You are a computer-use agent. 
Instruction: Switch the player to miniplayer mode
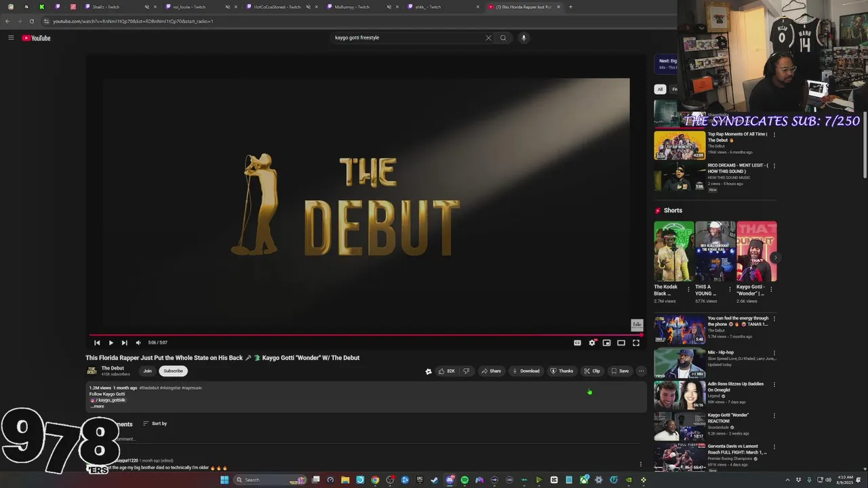(x=607, y=343)
